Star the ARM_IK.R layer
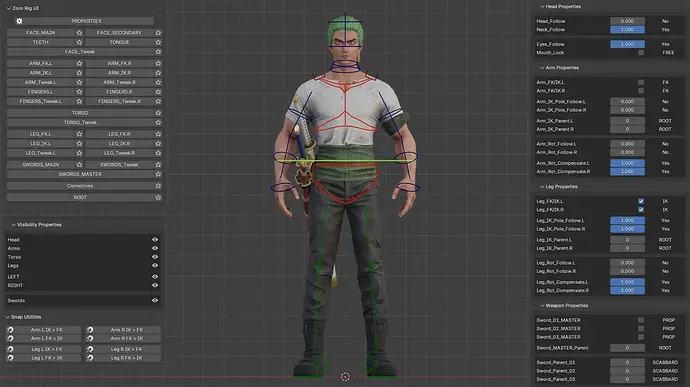The width and height of the screenshot is (690, 387). 158,73
